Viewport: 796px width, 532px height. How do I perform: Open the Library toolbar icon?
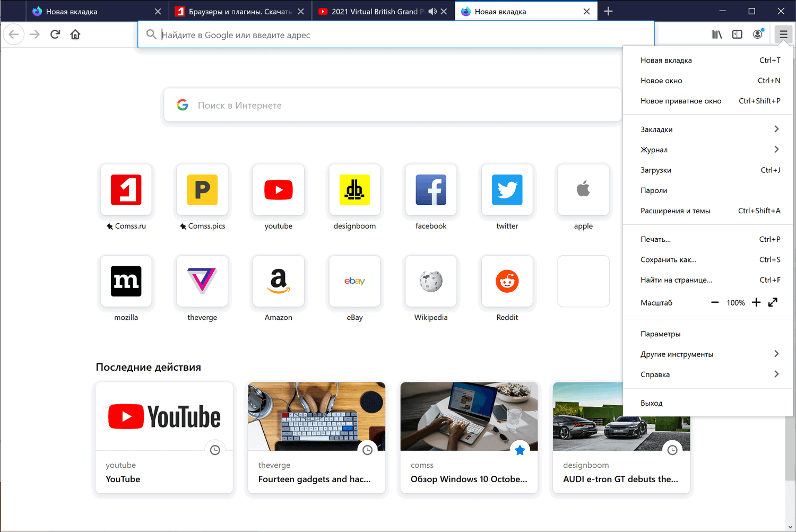coord(716,34)
